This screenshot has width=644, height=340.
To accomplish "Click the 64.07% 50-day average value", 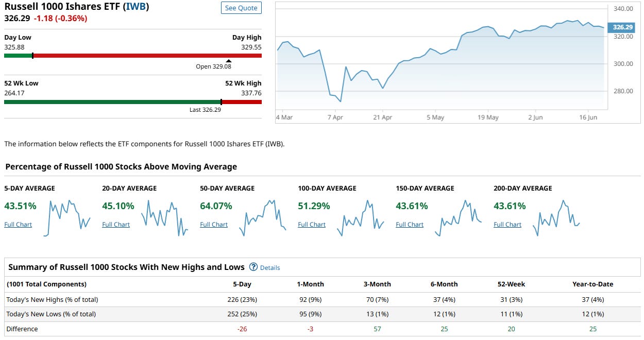I will point(216,206).
